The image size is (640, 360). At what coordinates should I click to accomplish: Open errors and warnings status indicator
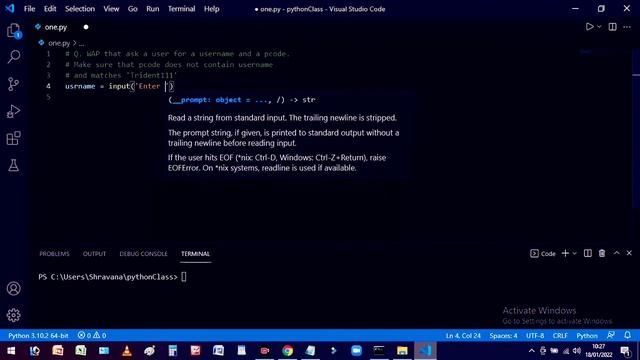coord(92,336)
